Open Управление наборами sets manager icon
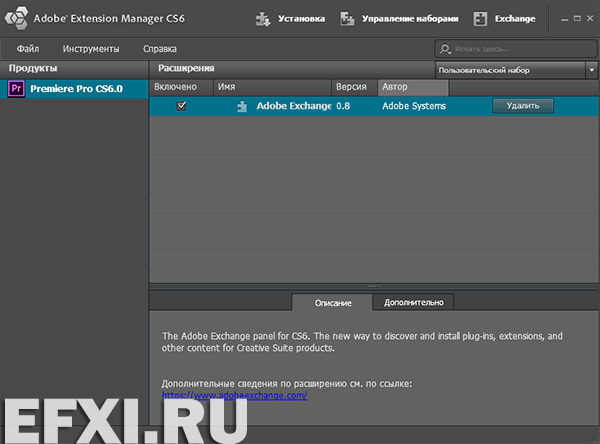The image size is (600, 444). pos(347,19)
